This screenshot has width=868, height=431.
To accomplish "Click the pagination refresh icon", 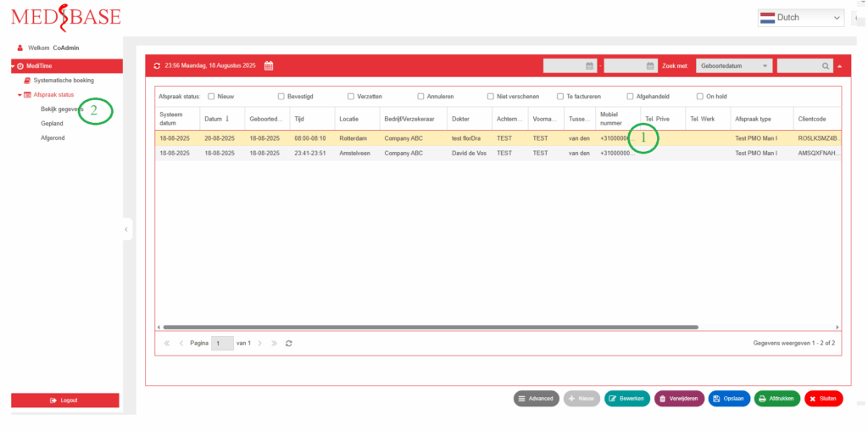I will 289,344.
